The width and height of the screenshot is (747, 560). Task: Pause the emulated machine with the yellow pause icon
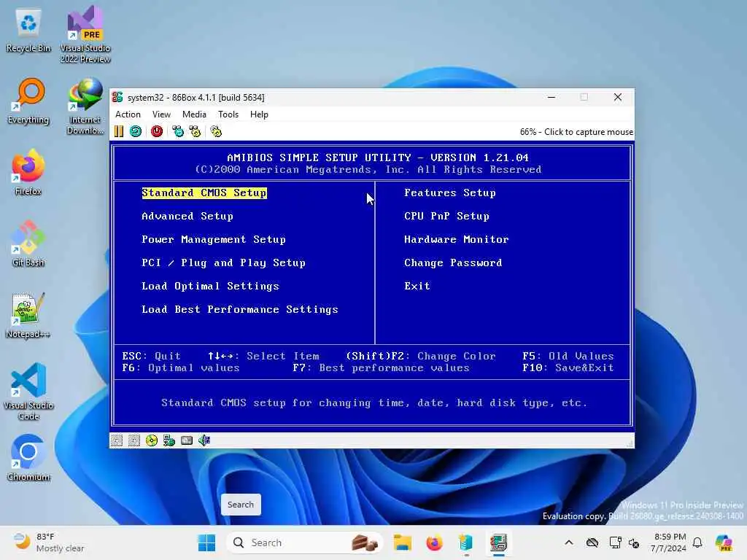click(x=119, y=131)
